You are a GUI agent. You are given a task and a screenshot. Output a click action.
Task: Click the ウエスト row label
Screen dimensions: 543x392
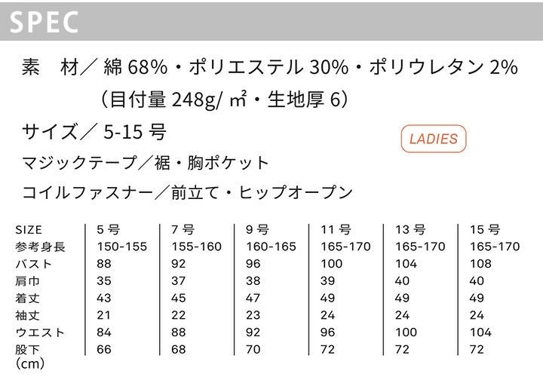click(x=41, y=332)
